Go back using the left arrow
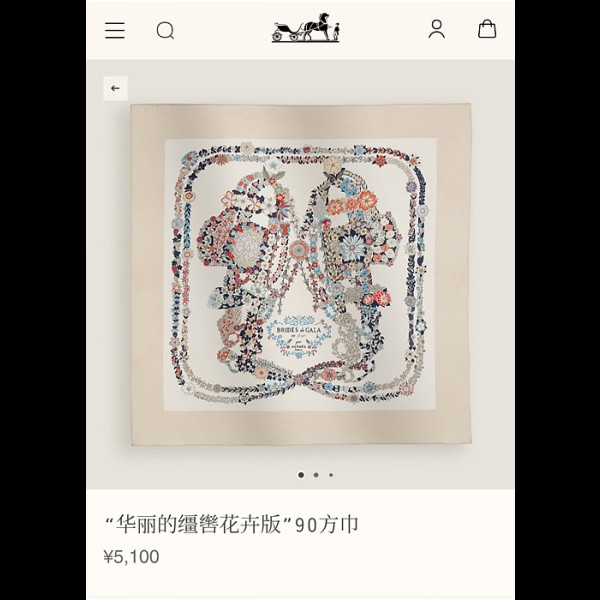Viewport: 600px width, 600px height. [115, 88]
